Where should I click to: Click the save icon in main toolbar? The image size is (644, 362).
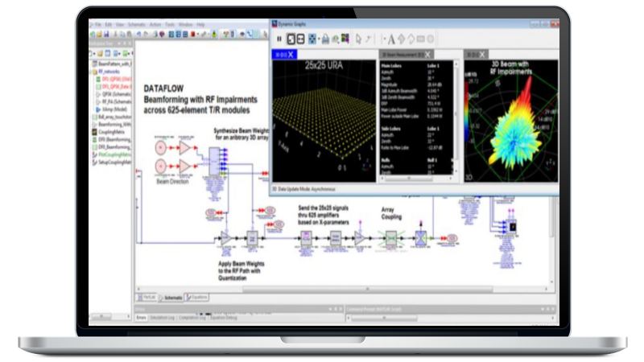pos(107,35)
